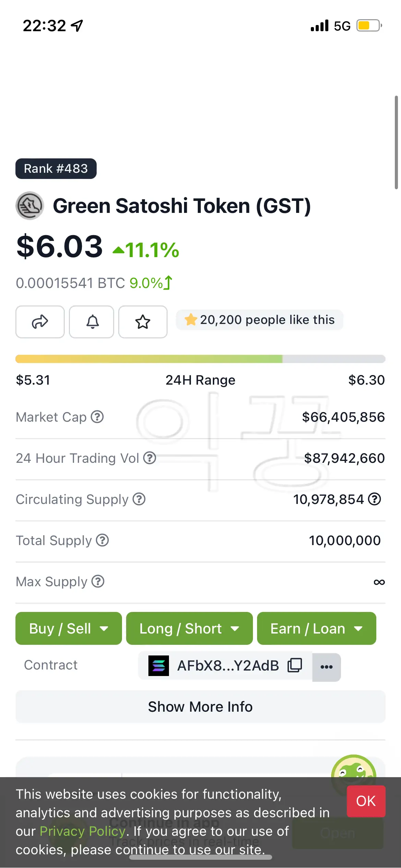Expand the Buy / Sell dropdown
This screenshot has width=401, height=868.
69,628
